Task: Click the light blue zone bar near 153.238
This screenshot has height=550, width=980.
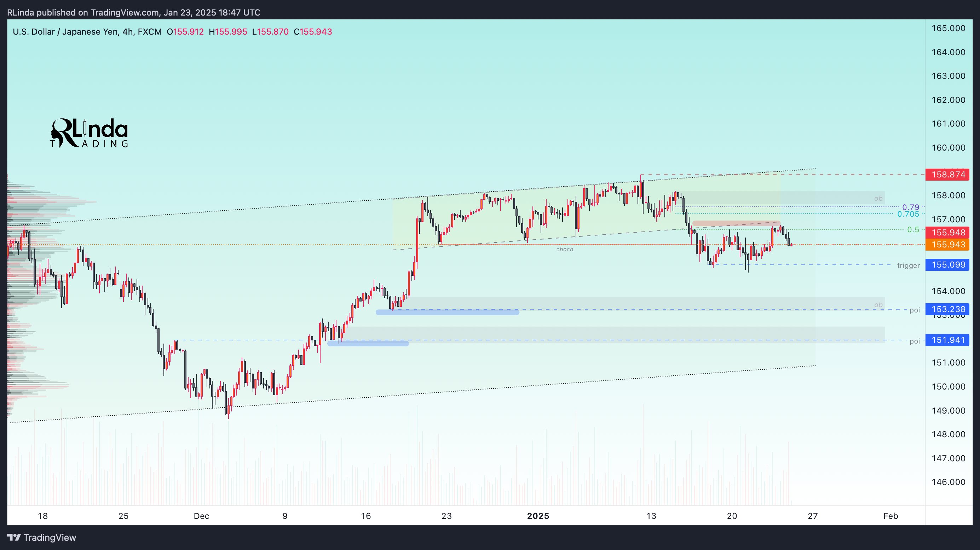Action: [448, 312]
